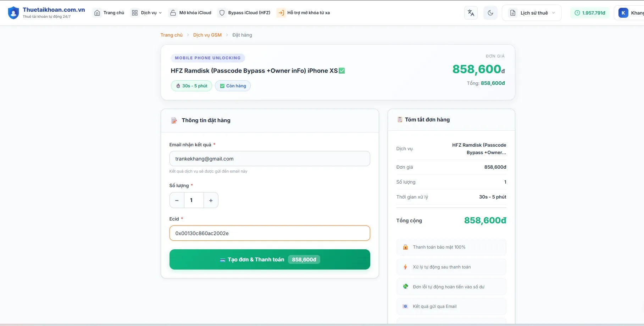This screenshot has width=644, height=326.
Task: Click the Tóm tắt đơn hàng clipboard icon
Action: [x=400, y=120]
